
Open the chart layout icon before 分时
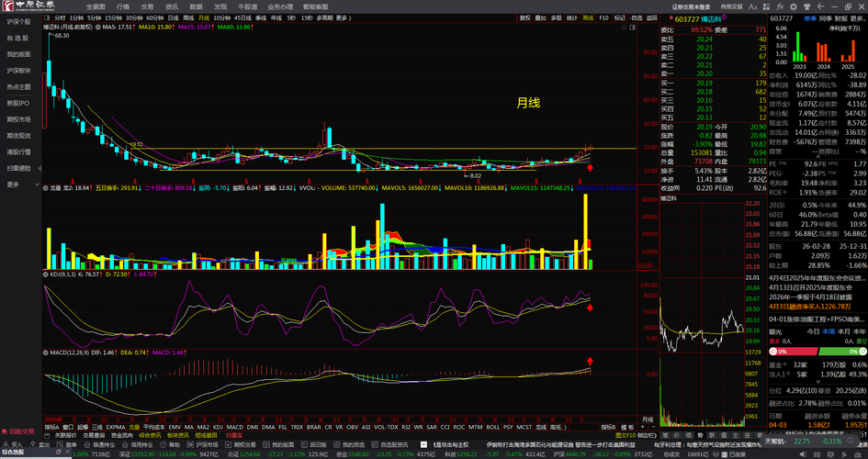[46, 17]
